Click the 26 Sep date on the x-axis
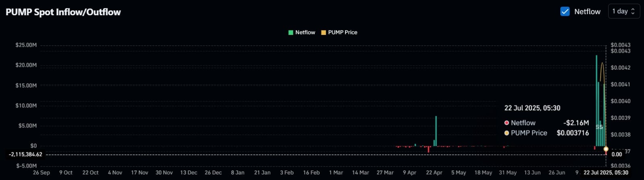Image resolution: width=644 pixels, height=180 pixels. point(41,173)
